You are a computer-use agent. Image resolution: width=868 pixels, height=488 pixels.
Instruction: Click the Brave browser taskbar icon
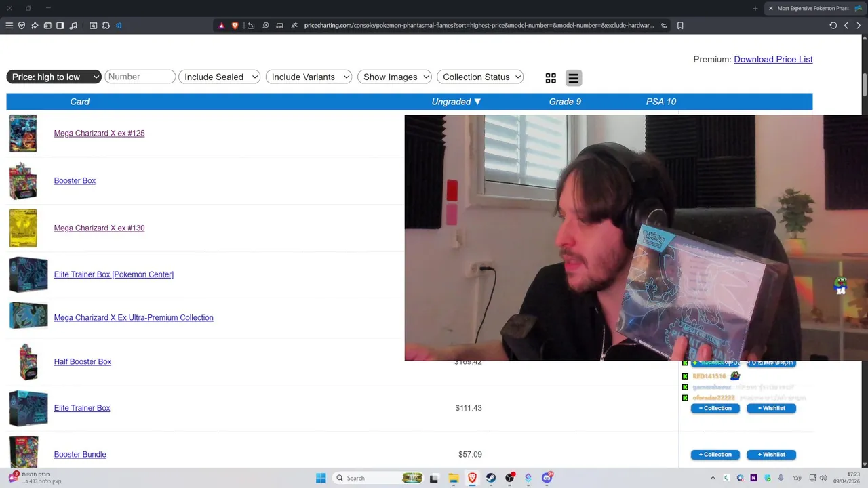pyautogui.click(x=472, y=478)
